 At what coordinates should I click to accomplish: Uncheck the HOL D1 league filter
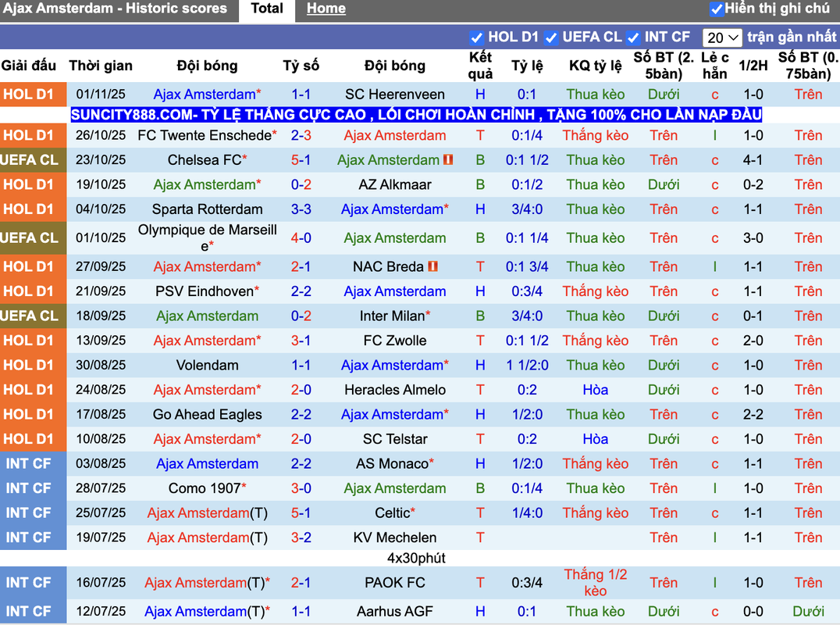tap(476, 37)
